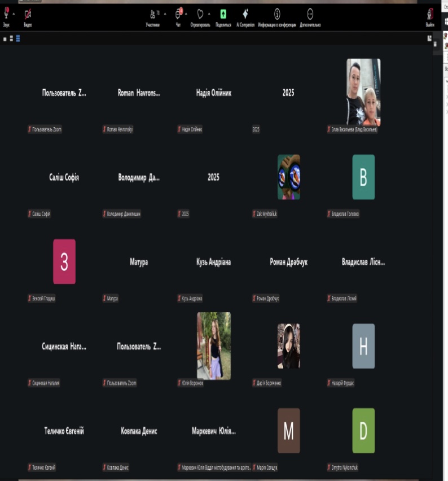Viewport: 448px width, 481px height.
Task: Open AI Companion
Action: tap(245, 15)
